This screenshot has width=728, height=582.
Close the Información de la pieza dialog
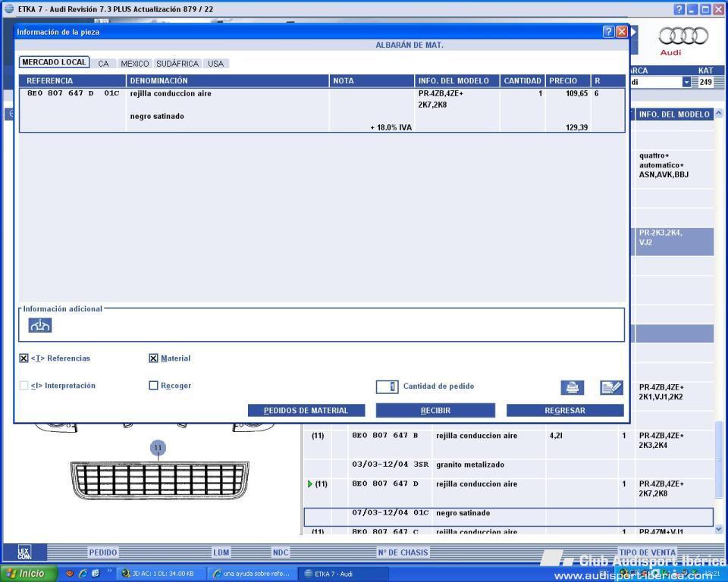[622, 32]
